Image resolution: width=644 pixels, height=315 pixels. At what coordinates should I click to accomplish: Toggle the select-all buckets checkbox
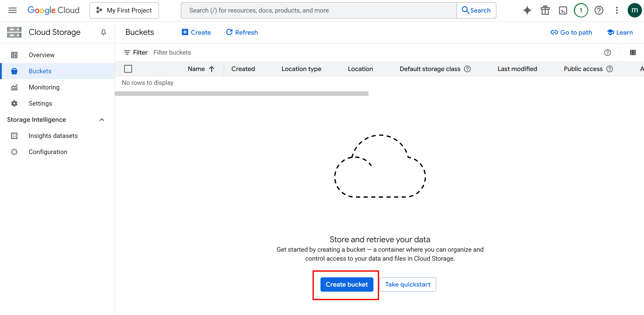128,69
